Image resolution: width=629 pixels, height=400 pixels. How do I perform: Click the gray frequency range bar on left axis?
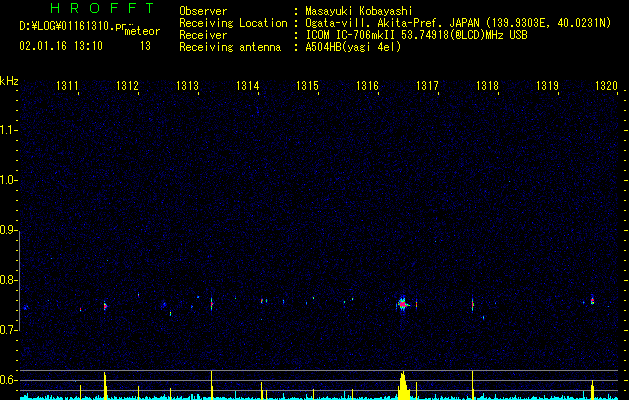(x=19, y=280)
